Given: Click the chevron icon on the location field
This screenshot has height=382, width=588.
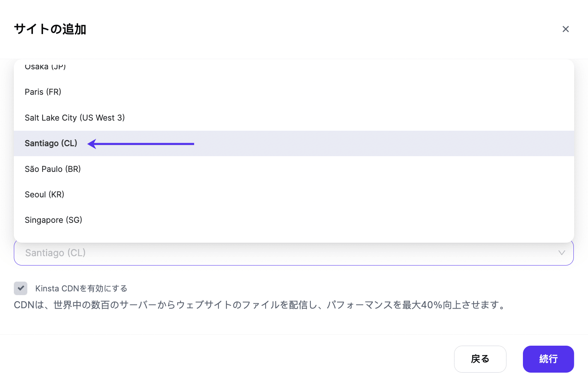Looking at the screenshot, I should coord(561,253).
